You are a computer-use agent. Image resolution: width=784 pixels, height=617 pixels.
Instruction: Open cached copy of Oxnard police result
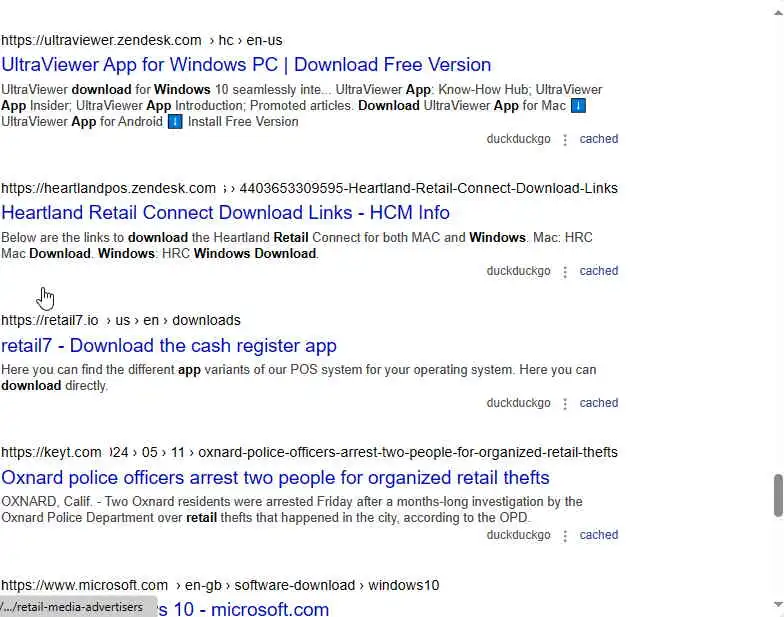point(598,535)
